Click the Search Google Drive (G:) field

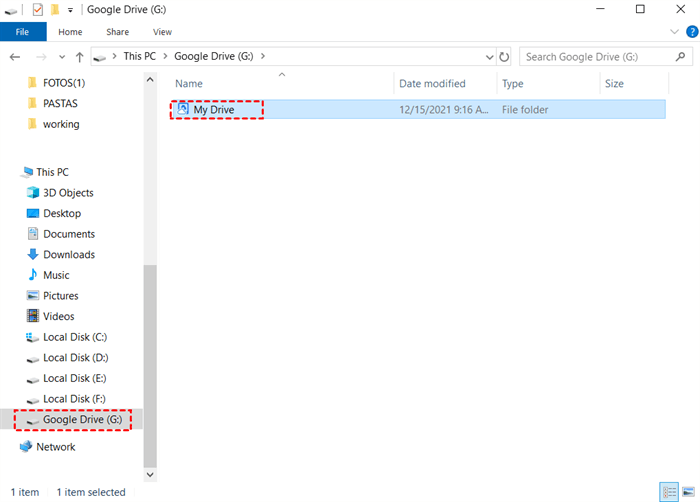coord(606,57)
